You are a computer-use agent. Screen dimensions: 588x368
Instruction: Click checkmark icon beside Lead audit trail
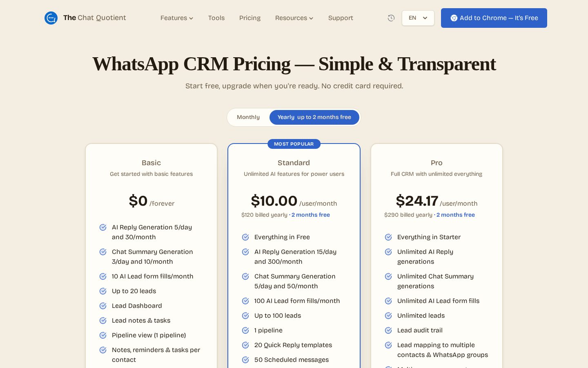pos(388,330)
